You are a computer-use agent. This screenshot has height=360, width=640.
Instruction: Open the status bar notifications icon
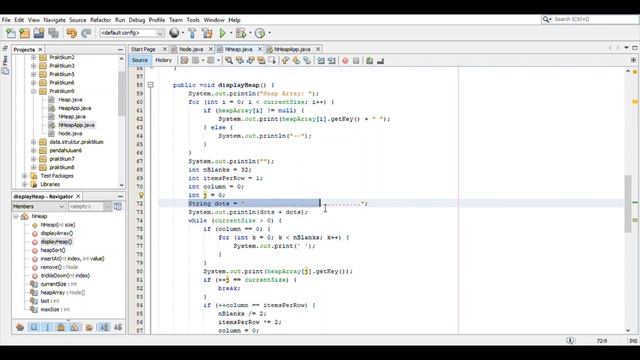[x=570, y=340]
